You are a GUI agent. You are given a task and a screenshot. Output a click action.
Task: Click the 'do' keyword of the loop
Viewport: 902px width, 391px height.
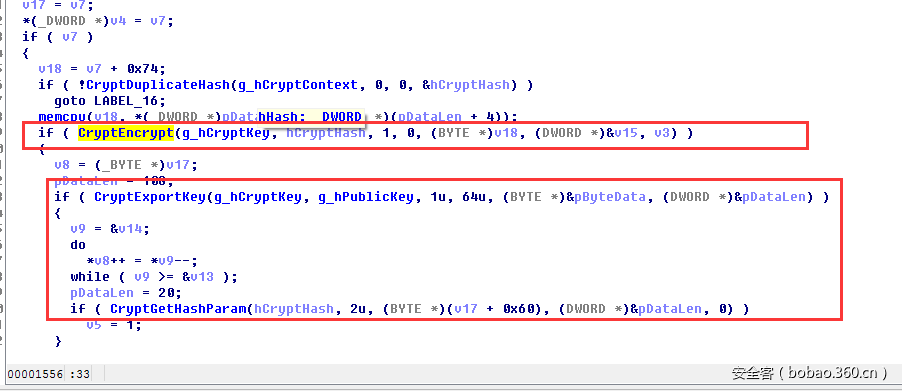coord(78,245)
